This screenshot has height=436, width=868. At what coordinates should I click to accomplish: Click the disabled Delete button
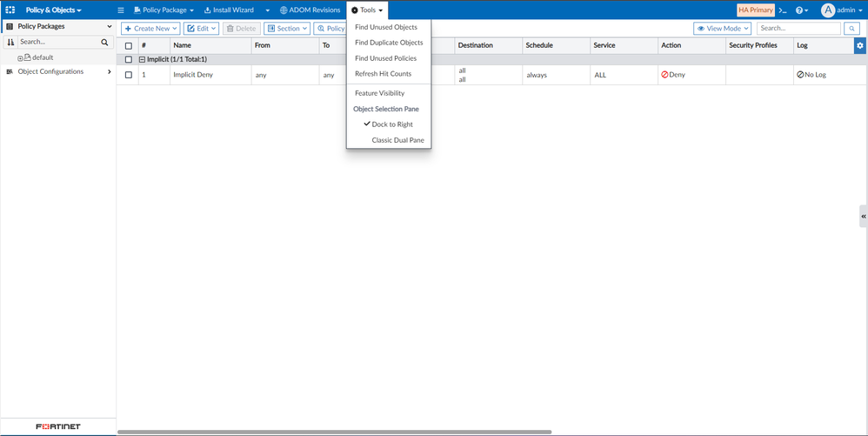(x=242, y=28)
